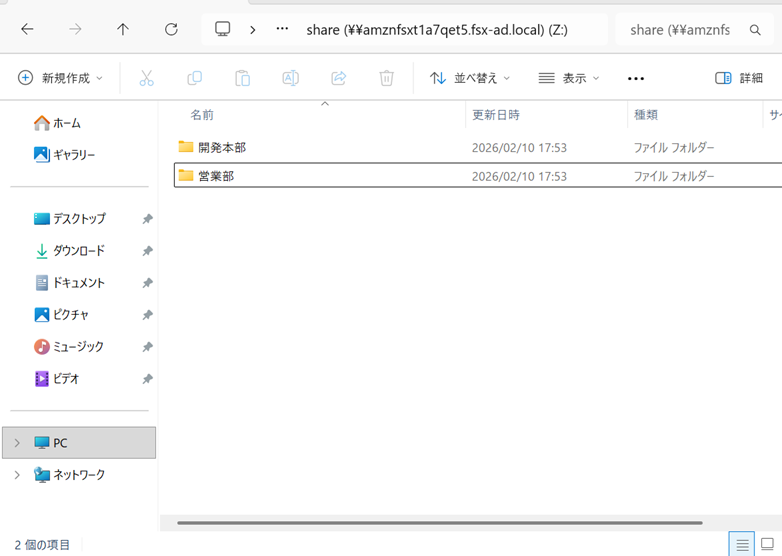Open the three-dot more options menu
Screen dimensions: 782x556
[x=636, y=78]
